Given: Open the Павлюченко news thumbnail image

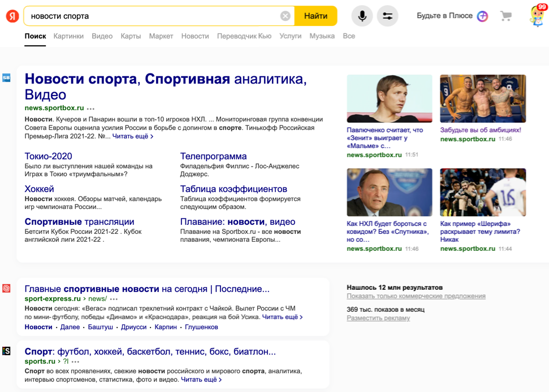Looking at the screenshot, I should pyautogui.click(x=390, y=98).
